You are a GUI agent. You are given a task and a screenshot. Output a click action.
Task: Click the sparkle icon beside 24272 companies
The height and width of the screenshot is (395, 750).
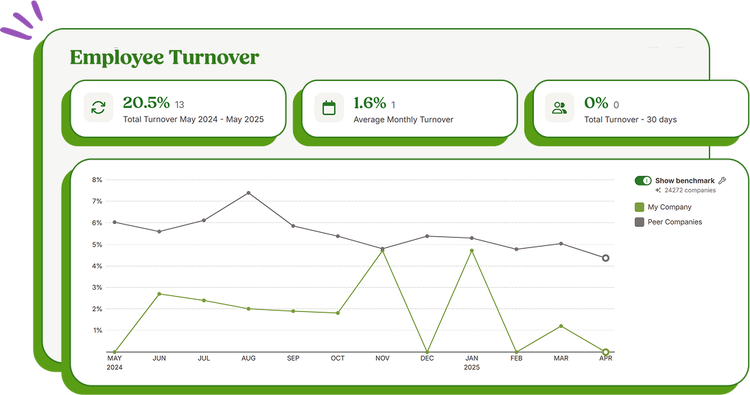coord(658,190)
